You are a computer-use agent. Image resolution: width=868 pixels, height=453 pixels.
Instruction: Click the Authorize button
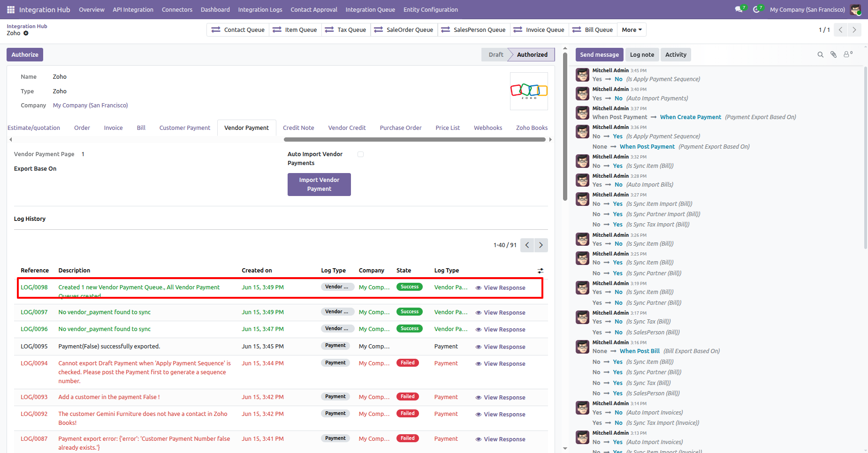25,54
